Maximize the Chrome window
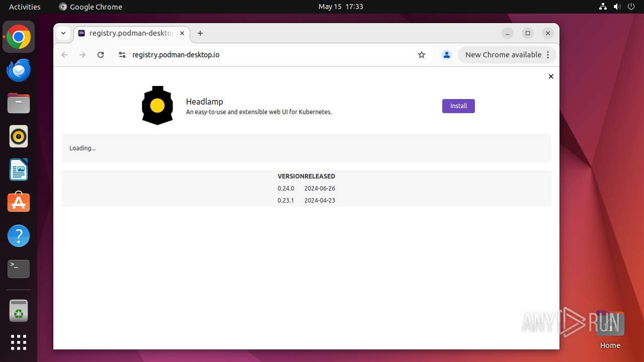The image size is (644, 362). pos(528,33)
